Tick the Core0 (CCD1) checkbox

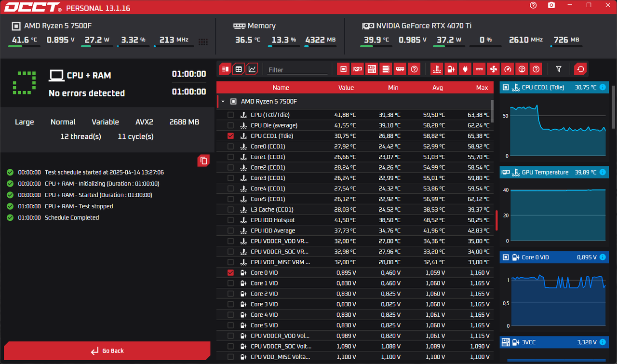[230, 147]
